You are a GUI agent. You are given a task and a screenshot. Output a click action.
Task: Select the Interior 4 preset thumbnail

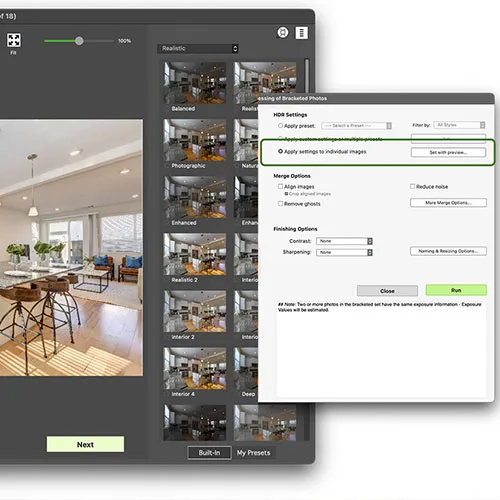tap(195, 369)
